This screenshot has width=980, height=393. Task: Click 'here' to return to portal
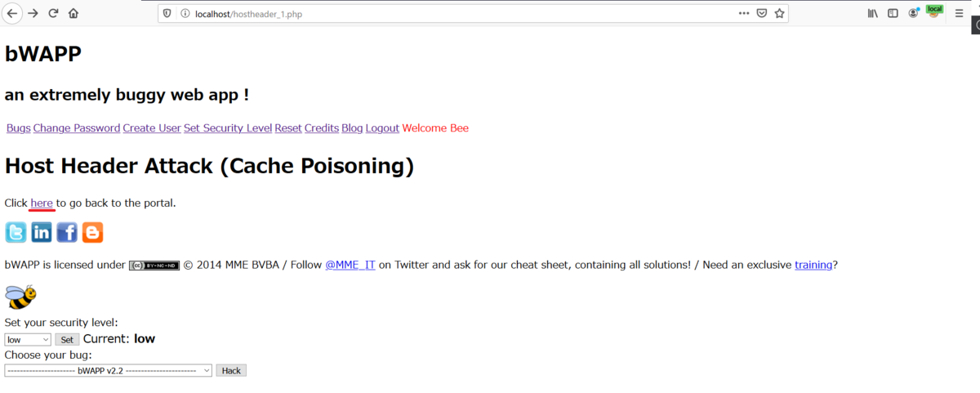42,203
